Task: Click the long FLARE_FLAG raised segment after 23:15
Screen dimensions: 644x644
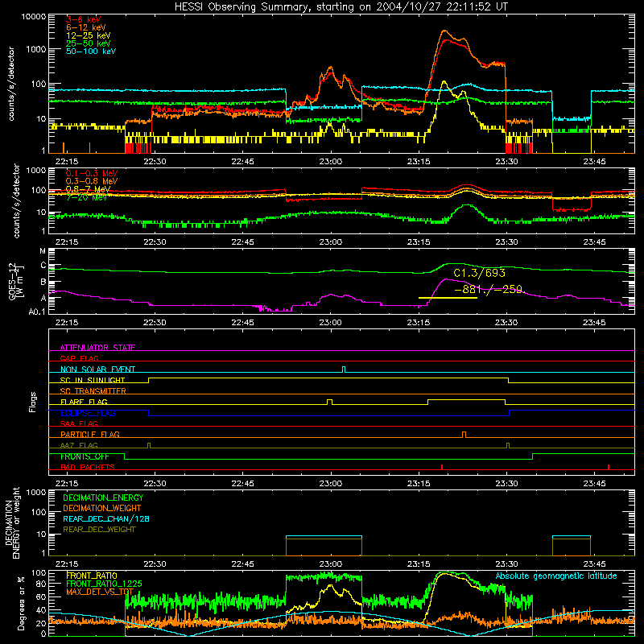Action: click(x=467, y=399)
